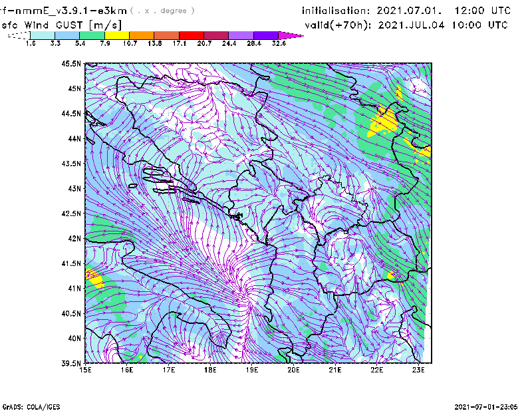Click the 18E longitude label

(210, 370)
